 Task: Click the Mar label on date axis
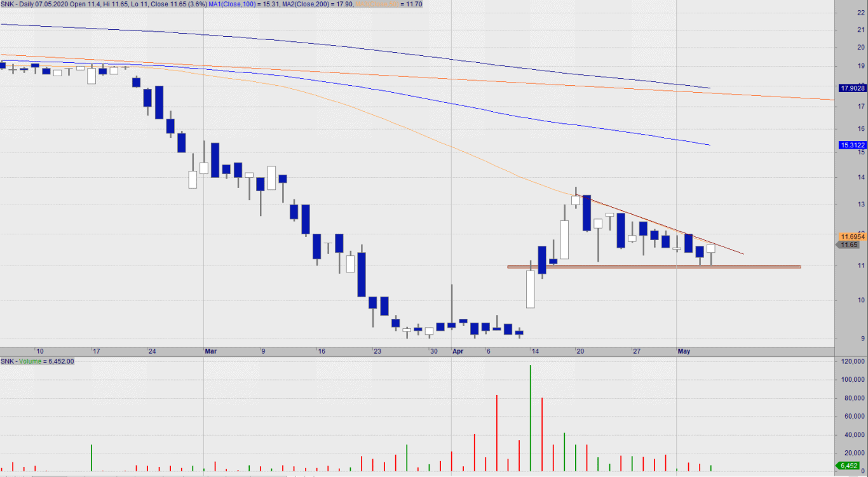[x=210, y=351]
